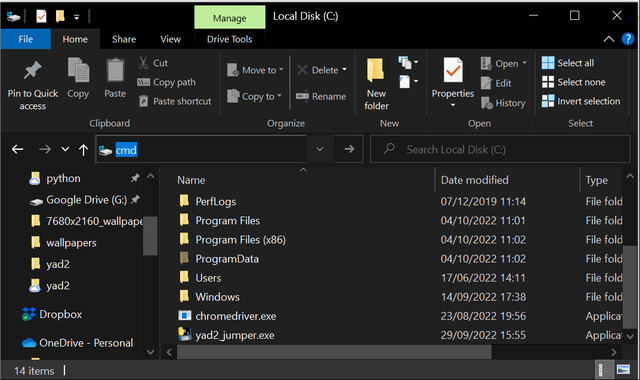Screen dimensions: 640x380
Task: Go up one level with up arrow
Action: tap(83, 150)
